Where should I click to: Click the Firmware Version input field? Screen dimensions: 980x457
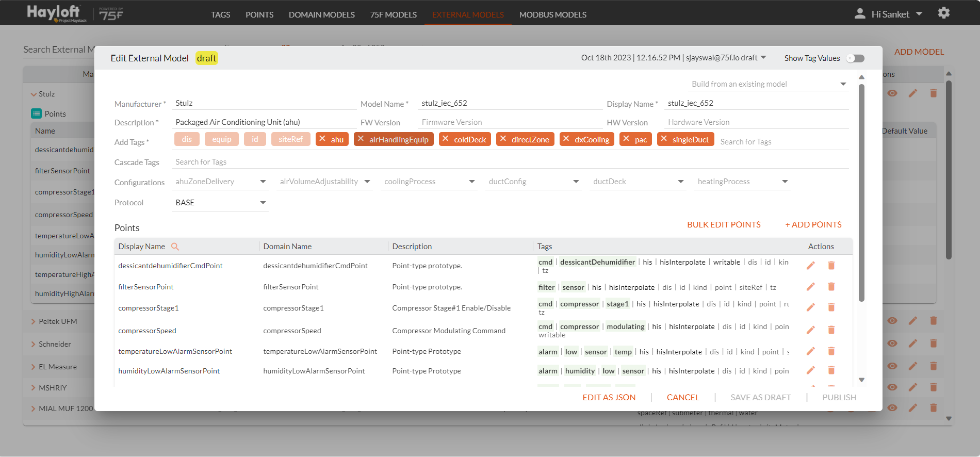pos(510,122)
